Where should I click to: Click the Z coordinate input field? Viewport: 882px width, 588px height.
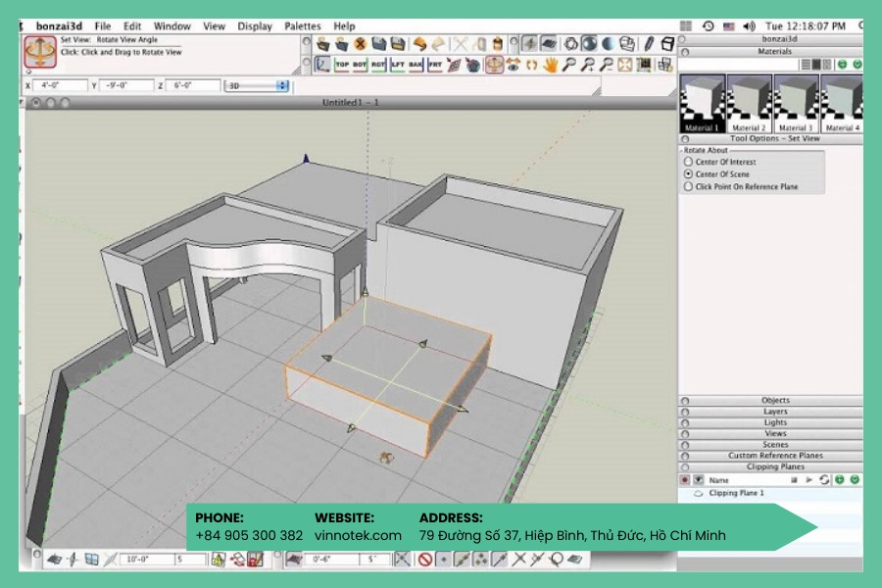coord(192,85)
